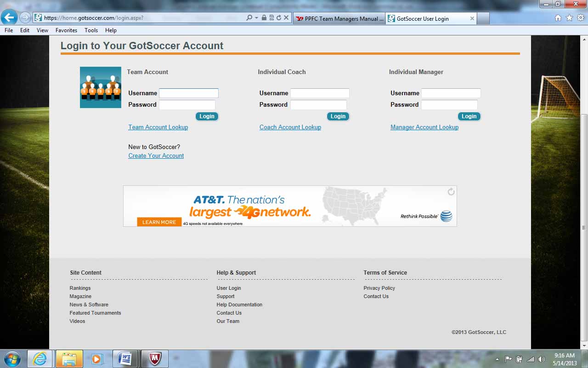This screenshot has width=588, height=368.
Task: Open the Favorites star icon
Action: coord(569,18)
